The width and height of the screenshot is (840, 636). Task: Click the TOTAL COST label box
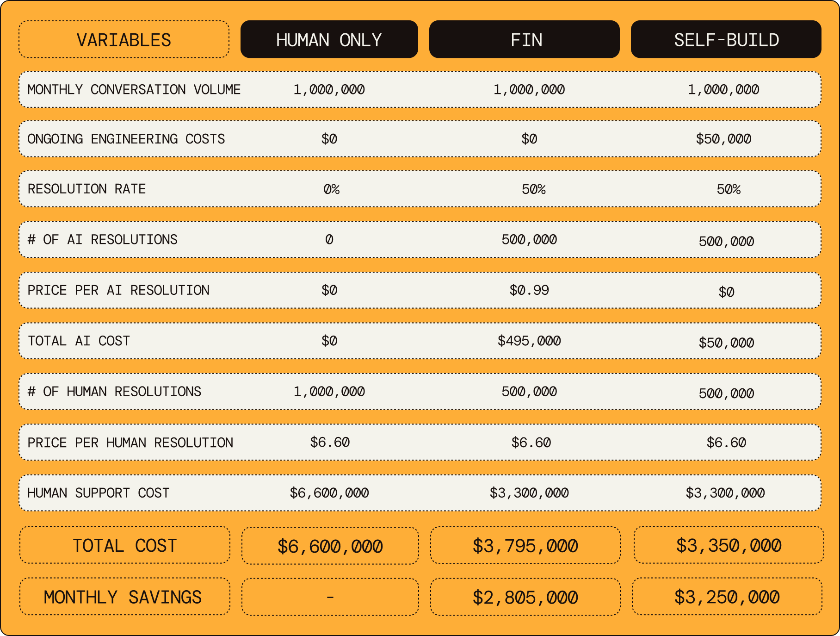click(124, 545)
